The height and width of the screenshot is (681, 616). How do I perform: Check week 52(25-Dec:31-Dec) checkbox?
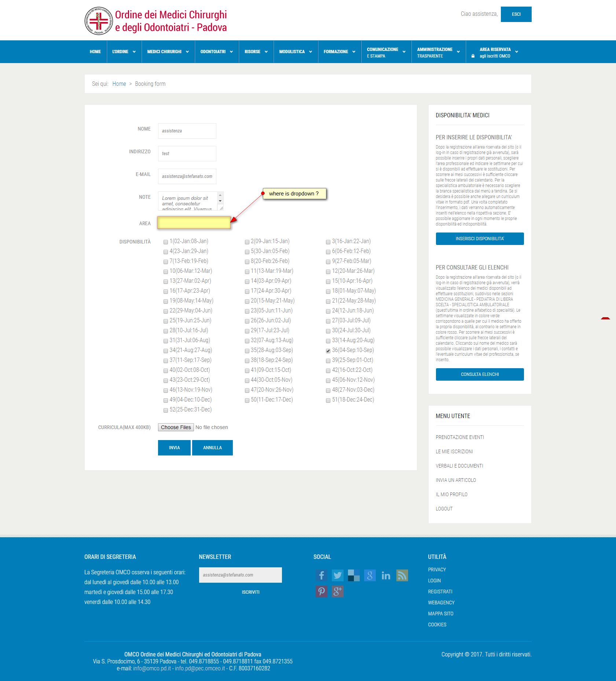click(x=166, y=410)
